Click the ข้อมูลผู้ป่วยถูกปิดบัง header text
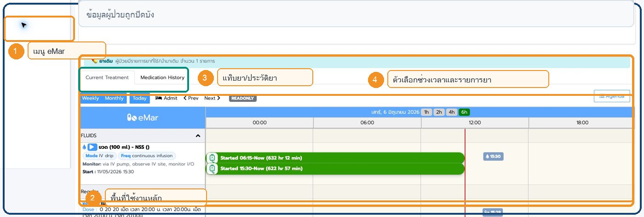The height and width of the screenshot is (217, 644). (x=121, y=15)
